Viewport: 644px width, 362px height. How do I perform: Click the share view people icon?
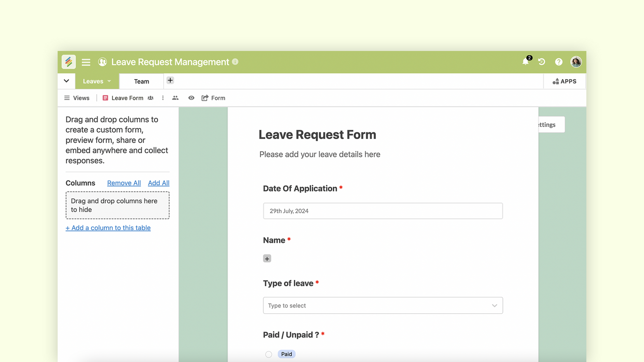coord(175,98)
